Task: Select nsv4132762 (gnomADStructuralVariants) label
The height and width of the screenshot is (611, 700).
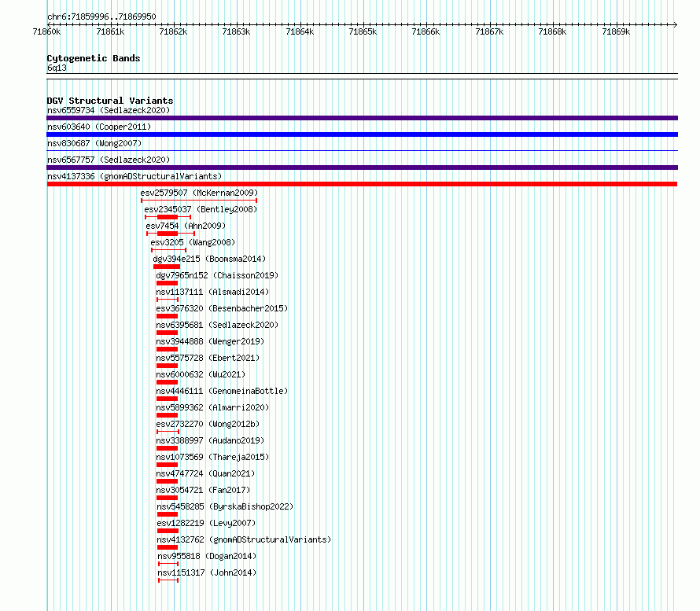Action: [244, 539]
